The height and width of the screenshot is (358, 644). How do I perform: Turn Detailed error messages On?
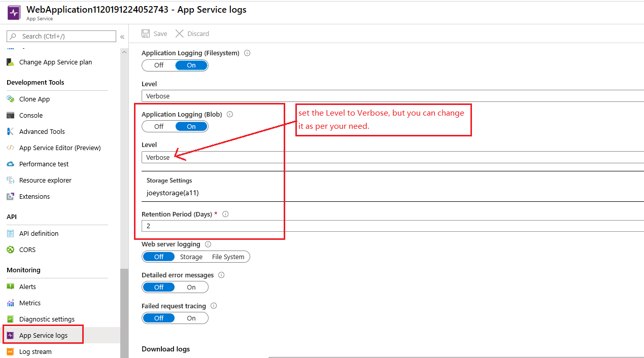point(191,287)
